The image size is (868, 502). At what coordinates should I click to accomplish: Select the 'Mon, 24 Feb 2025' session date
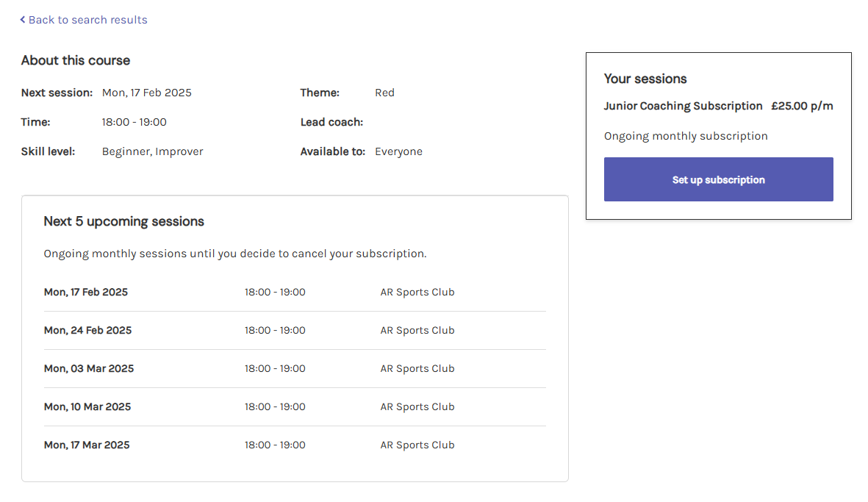pyautogui.click(x=88, y=330)
